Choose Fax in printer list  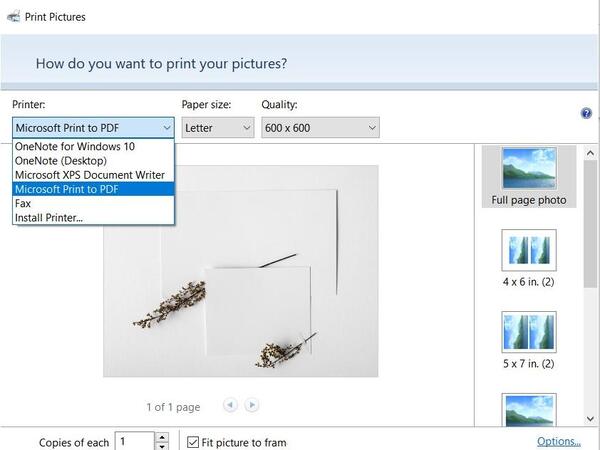93,203
